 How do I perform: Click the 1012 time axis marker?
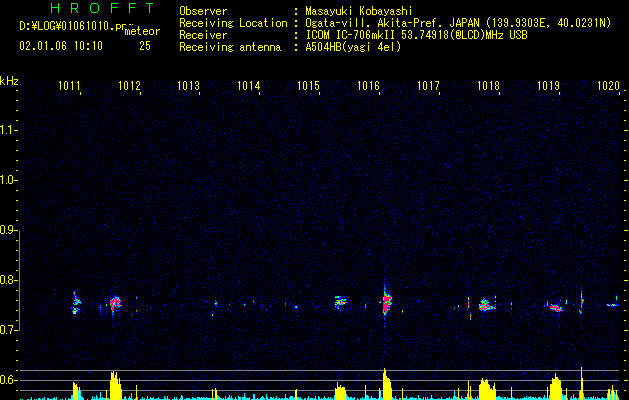(130, 86)
